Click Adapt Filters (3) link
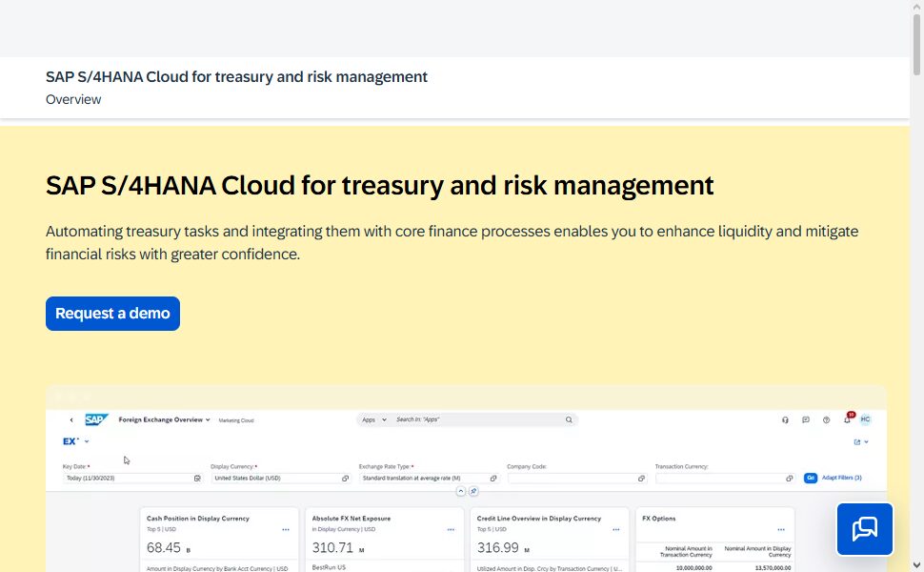This screenshot has width=924, height=572. coord(841,478)
